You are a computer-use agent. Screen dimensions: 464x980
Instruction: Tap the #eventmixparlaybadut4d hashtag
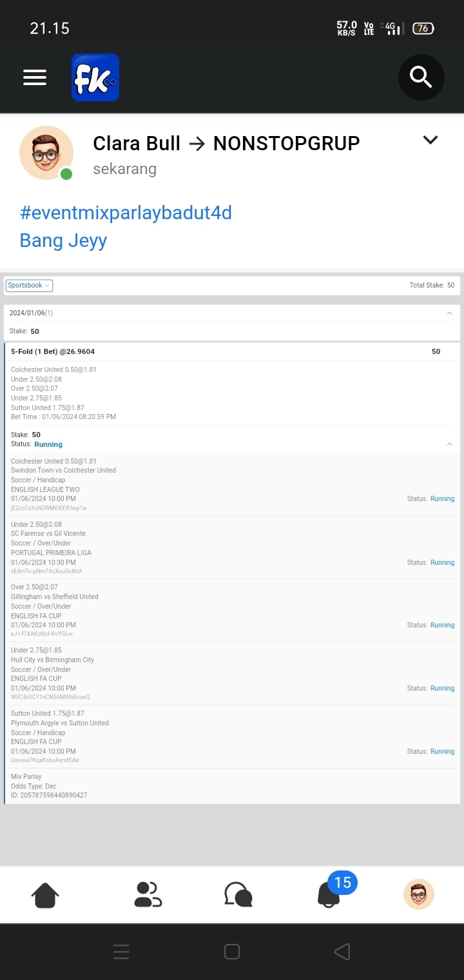[x=126, y=213]
